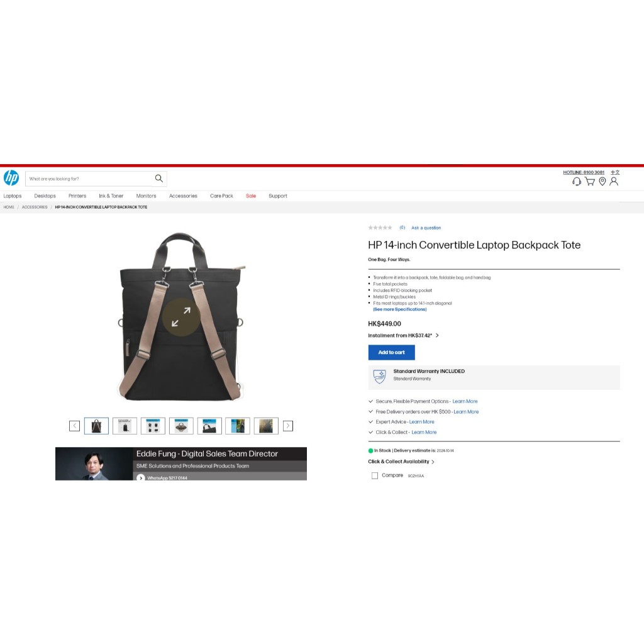The width and height of the screenshot is (644, 644).
Task: Focus the 'What are you looking for?' search field
Action: [x=89, y=179]
